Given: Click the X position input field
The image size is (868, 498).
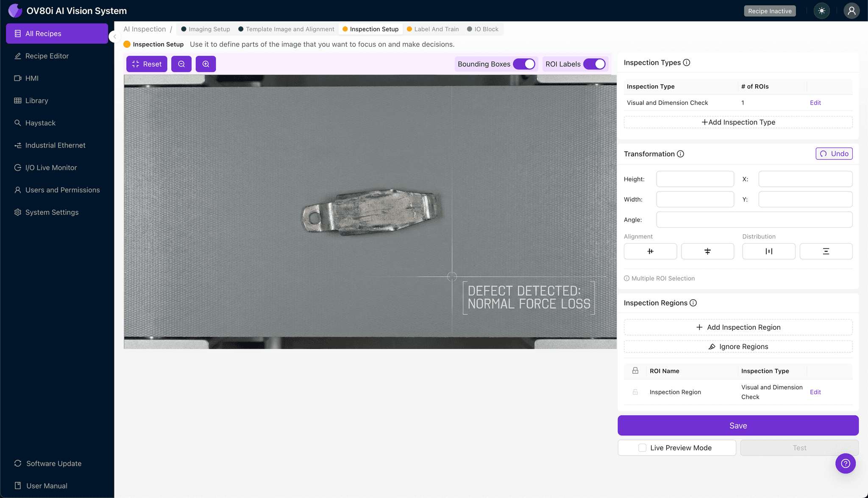Looking at the screenshot, I should pos(805,179).
